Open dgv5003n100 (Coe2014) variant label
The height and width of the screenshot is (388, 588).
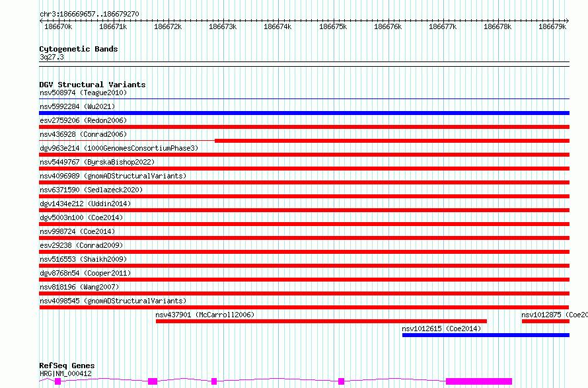(81, 217)
